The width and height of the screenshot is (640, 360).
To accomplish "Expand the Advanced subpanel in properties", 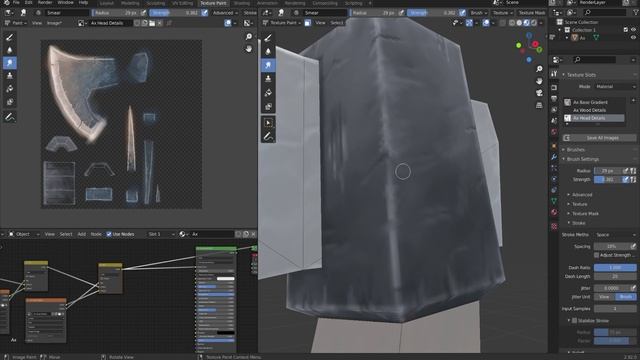I will (x=581, y=195).
